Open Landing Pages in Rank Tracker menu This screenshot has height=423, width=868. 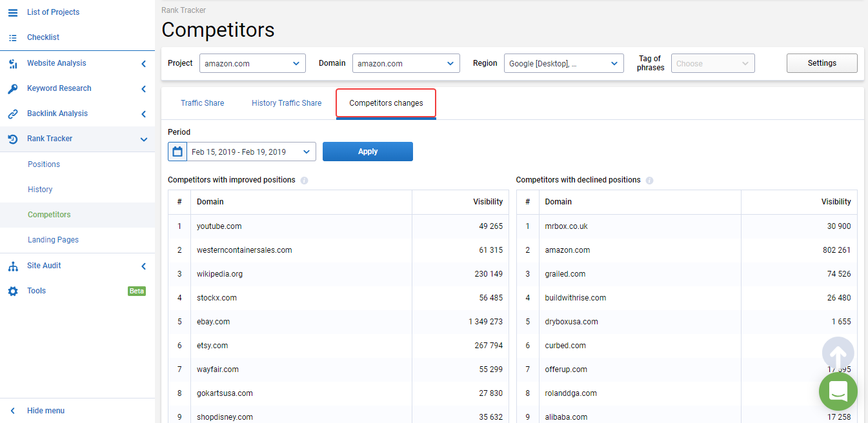click(x=53, y=240)
